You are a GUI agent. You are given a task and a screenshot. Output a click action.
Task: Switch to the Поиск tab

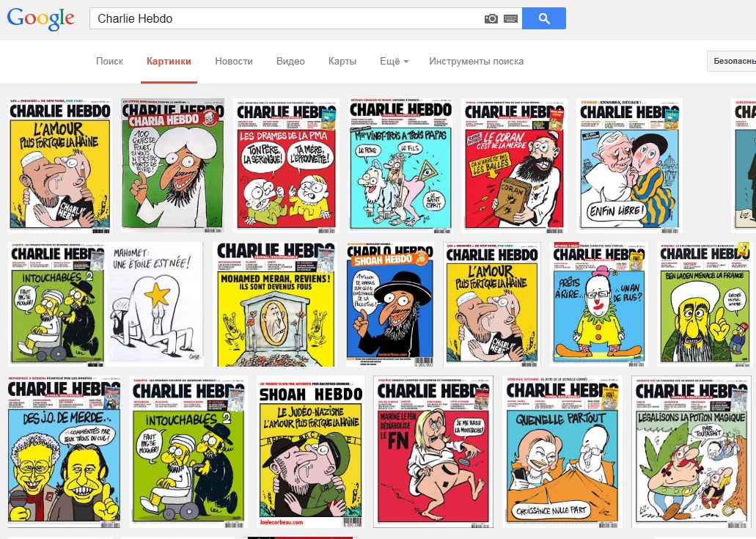tap(109, 61)
